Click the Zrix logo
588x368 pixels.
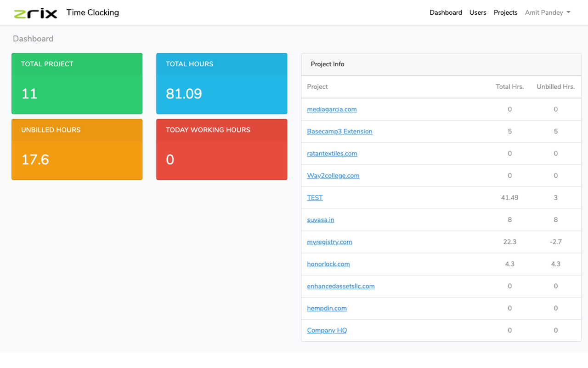(x=36, y=12)
